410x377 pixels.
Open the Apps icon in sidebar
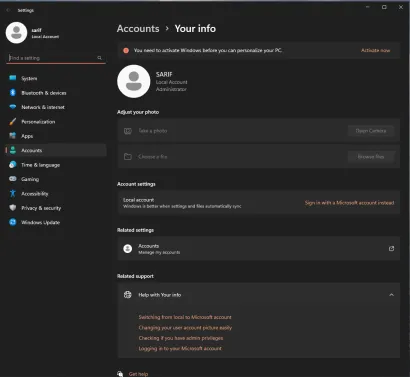coord(13,136)
